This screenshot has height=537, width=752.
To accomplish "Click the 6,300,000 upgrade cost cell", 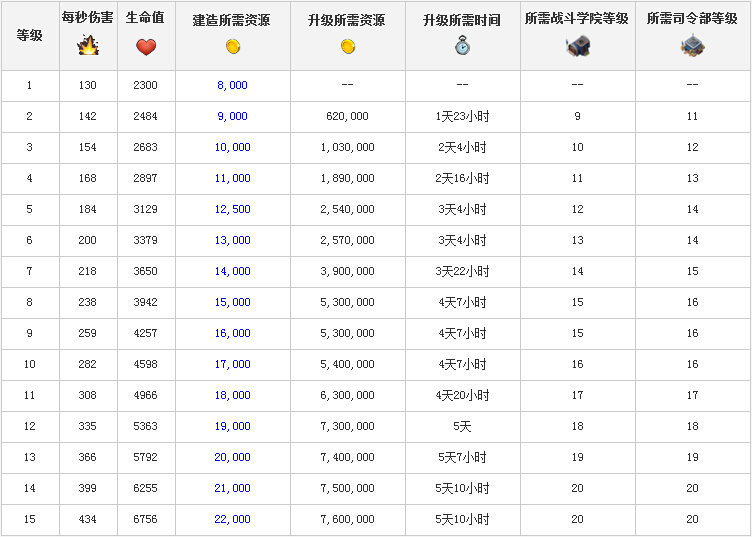I will coord(348,396).
